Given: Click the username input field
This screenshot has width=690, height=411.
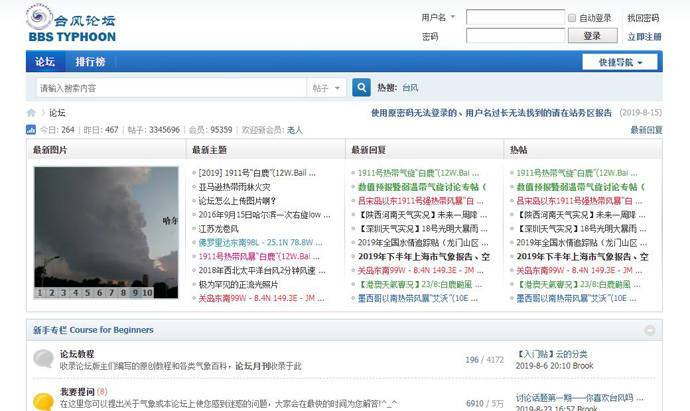Looking at the screenshot, I should point(515,18).
